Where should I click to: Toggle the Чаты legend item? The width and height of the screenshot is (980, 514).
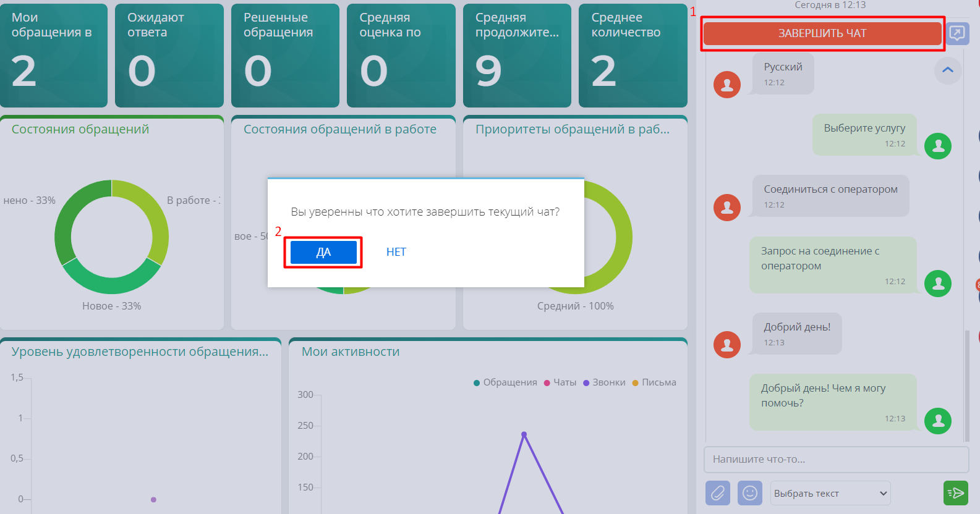coord(560,382)
